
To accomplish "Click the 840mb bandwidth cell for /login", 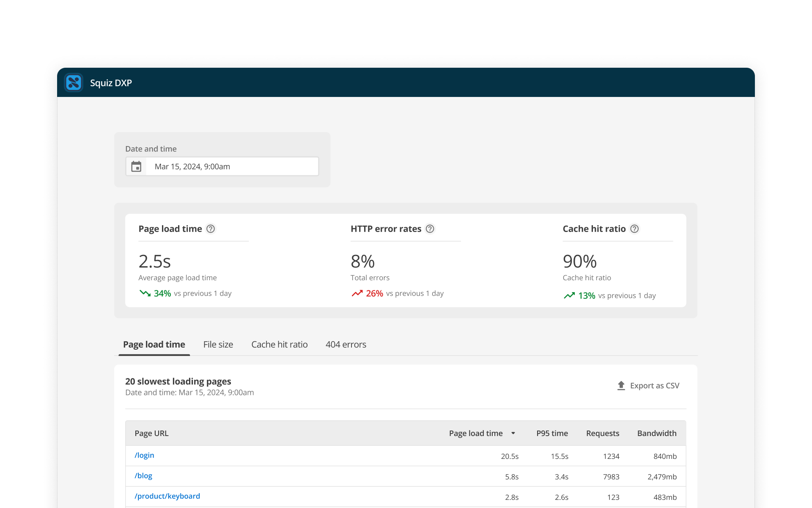I will point(665,456).
